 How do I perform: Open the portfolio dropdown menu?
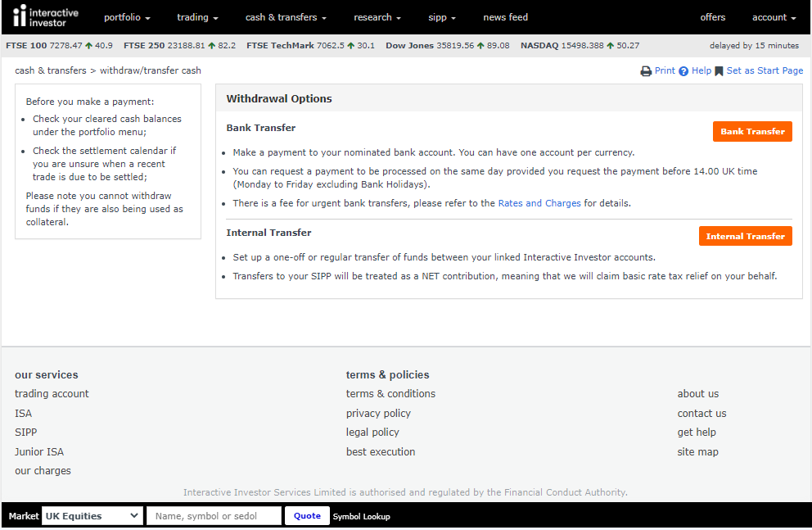click(127, 17)
